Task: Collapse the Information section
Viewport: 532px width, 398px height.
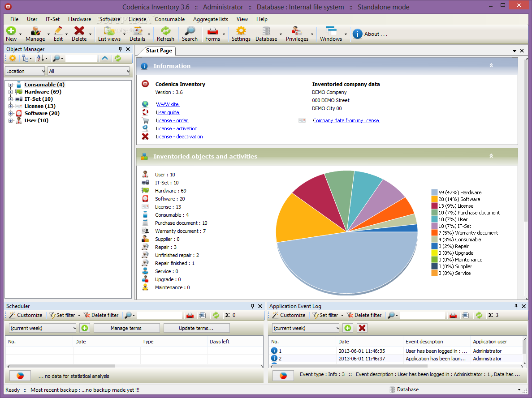Action: click(491, 65)
